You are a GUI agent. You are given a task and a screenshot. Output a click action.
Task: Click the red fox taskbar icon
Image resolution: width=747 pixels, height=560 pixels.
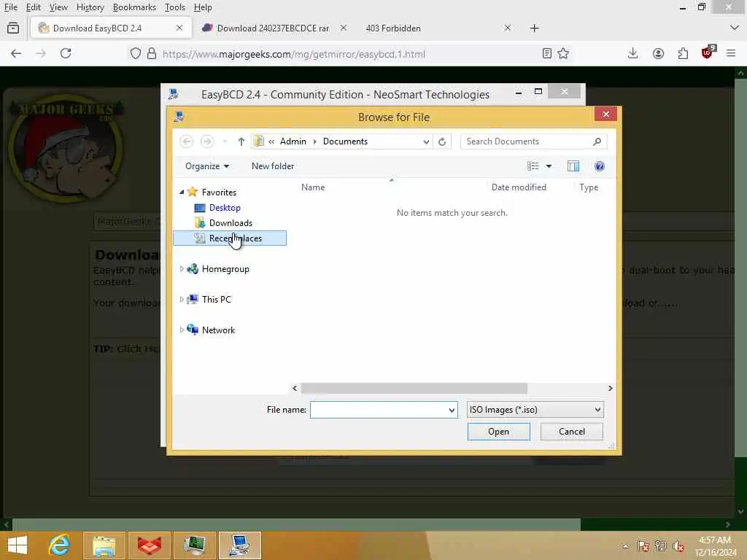pyautogui.click(x=149, y=545)
